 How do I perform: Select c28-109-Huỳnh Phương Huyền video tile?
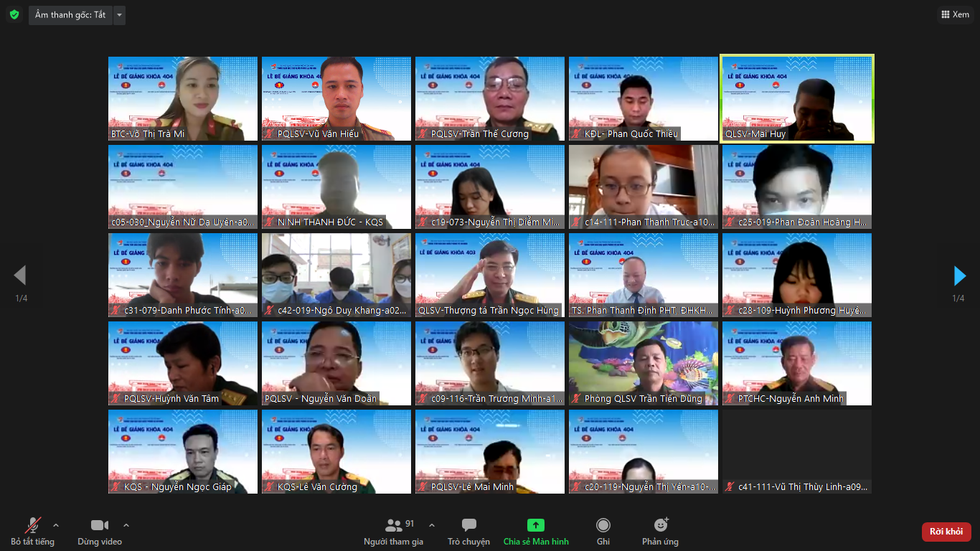[x=797, y=275]
